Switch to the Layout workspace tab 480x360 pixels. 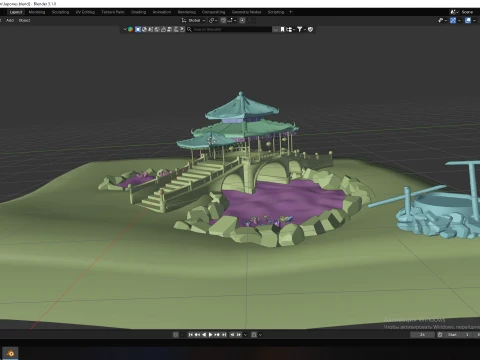click(16, 12)
